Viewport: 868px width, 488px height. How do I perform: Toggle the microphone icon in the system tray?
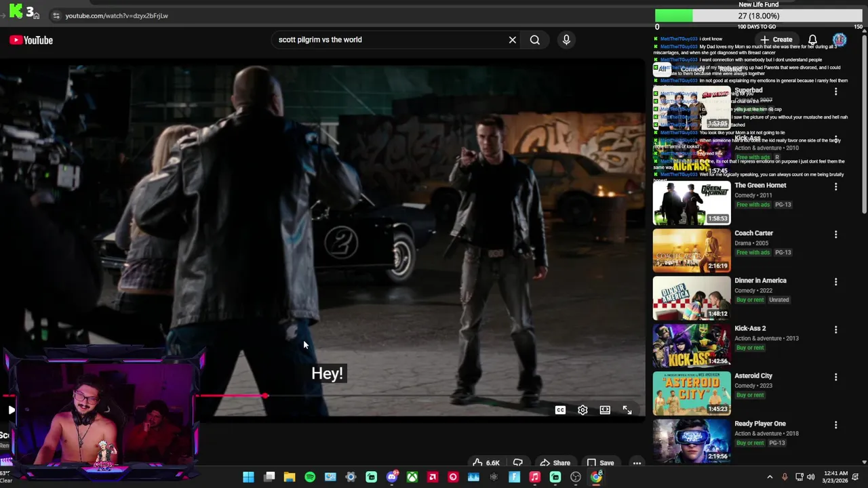[785, 477]
